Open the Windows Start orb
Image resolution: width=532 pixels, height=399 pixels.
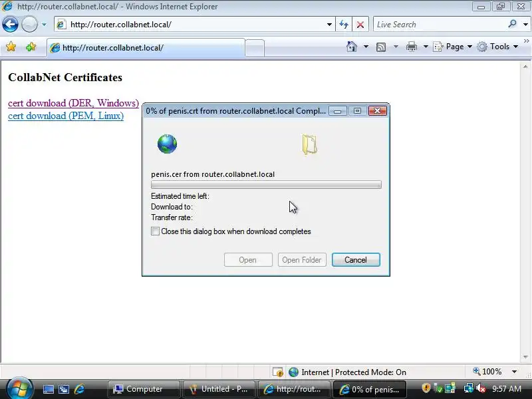19,388
